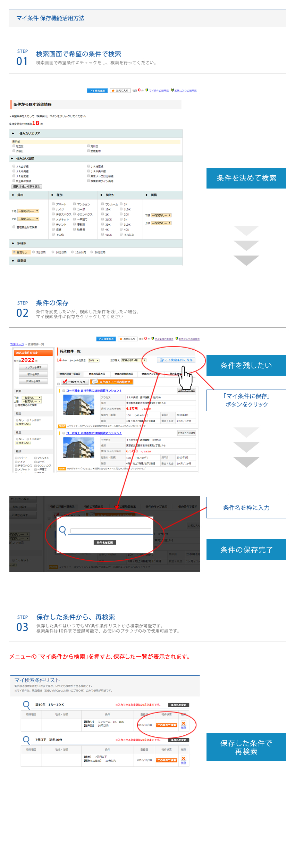
Task: Click the magnifier icon in the dark popup dialog
Action: click(63, 530)
